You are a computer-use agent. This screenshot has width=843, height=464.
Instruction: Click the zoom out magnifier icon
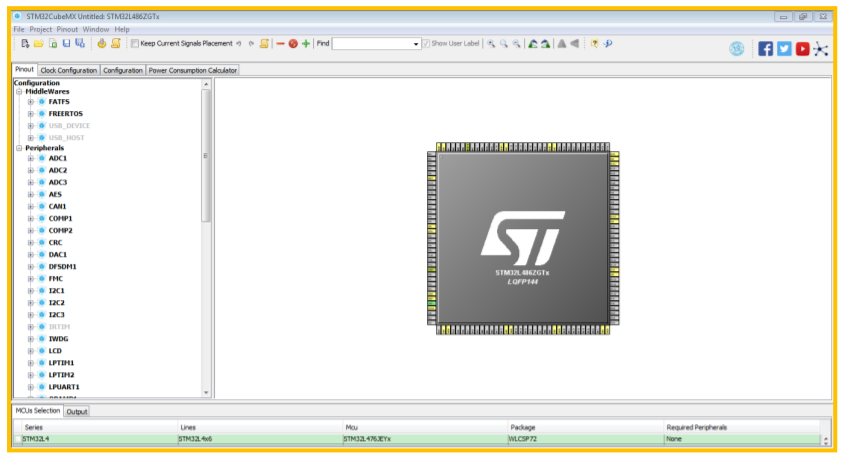click(516, 44)
